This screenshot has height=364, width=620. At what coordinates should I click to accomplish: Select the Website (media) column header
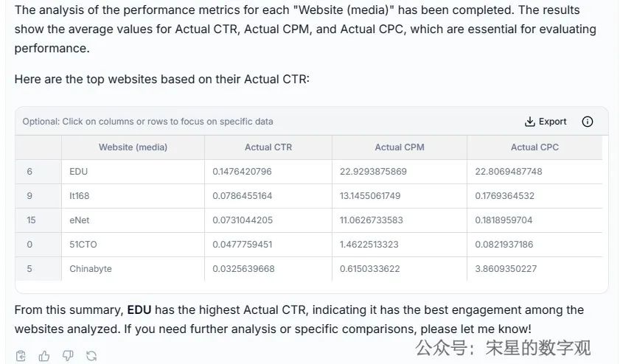point(133,147)
